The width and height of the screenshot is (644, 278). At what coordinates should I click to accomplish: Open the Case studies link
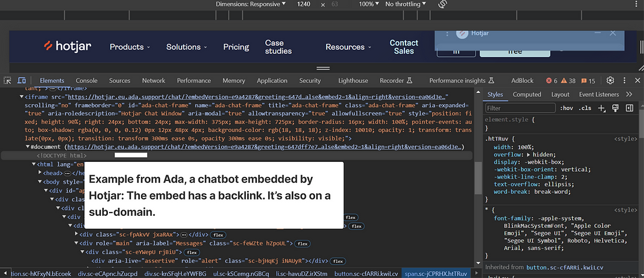pos(278,47)
